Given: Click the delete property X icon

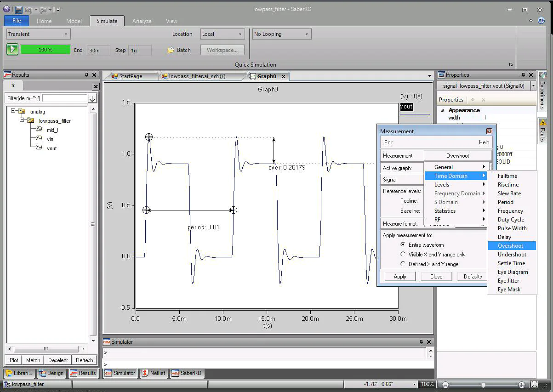Looking at the screenshot, I should coord(483,100).
